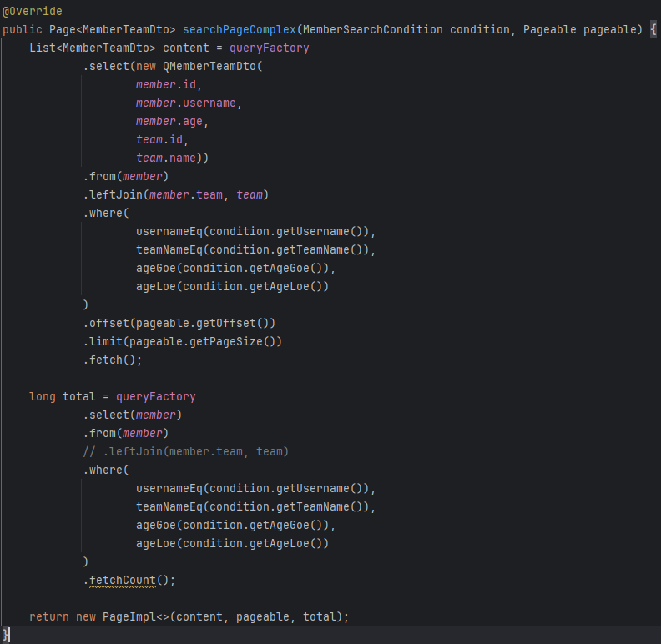Click the underlined fetchCount call
Screen dimensions: 661x644
click(122, 581)
